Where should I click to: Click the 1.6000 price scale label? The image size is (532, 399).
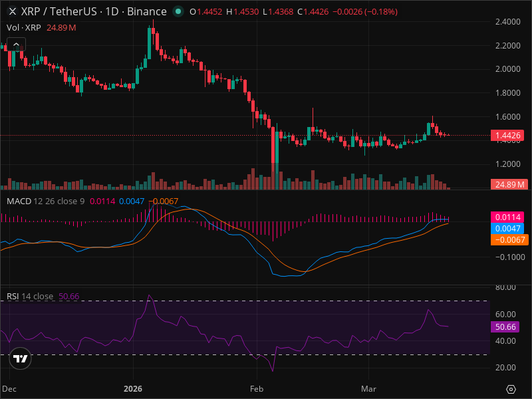click(507, 117)
